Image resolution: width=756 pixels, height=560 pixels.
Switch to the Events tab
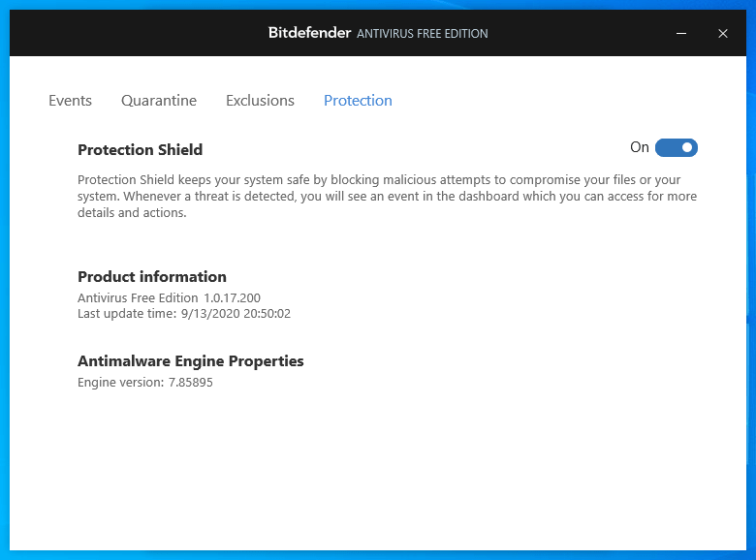click(x=70, y=100)
